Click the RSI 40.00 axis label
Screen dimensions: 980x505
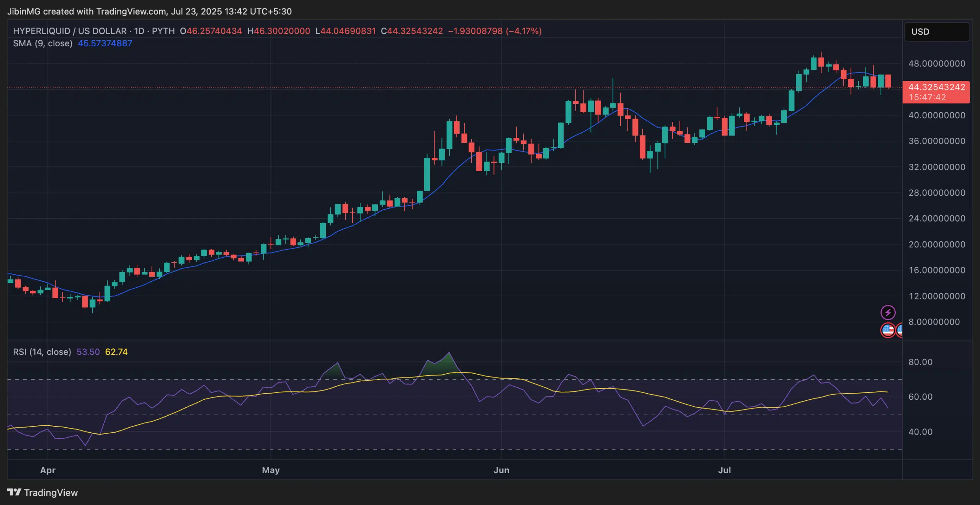[920, 431]
